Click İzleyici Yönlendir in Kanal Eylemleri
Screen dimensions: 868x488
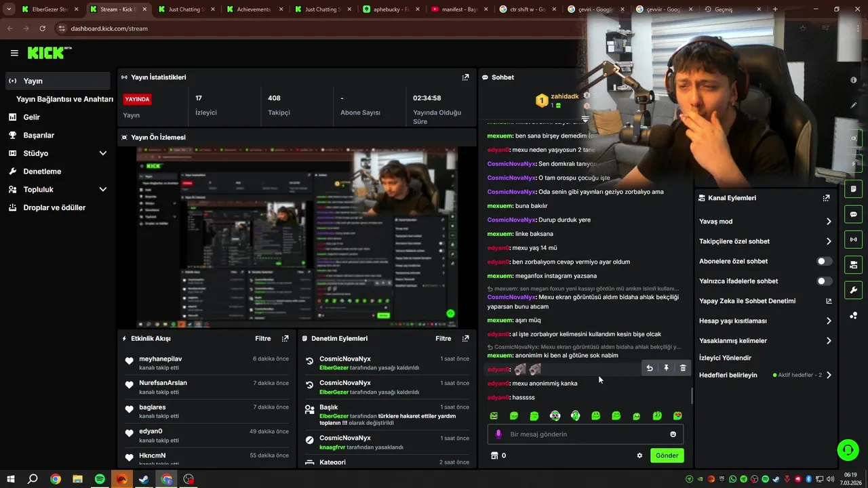click(725, 358)
